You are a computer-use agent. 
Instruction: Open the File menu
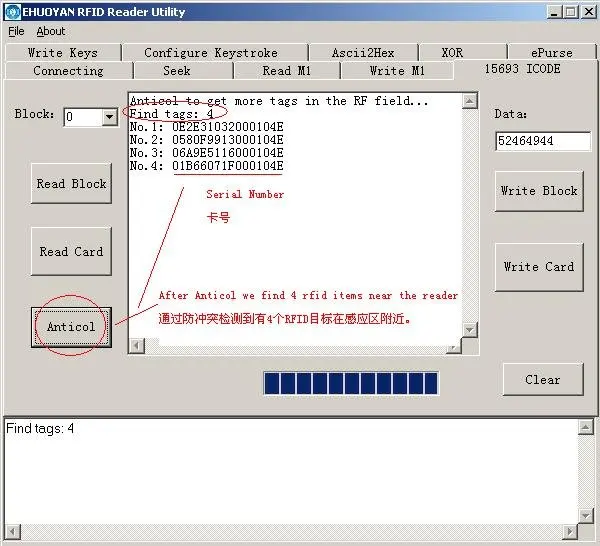click(16, 31)
